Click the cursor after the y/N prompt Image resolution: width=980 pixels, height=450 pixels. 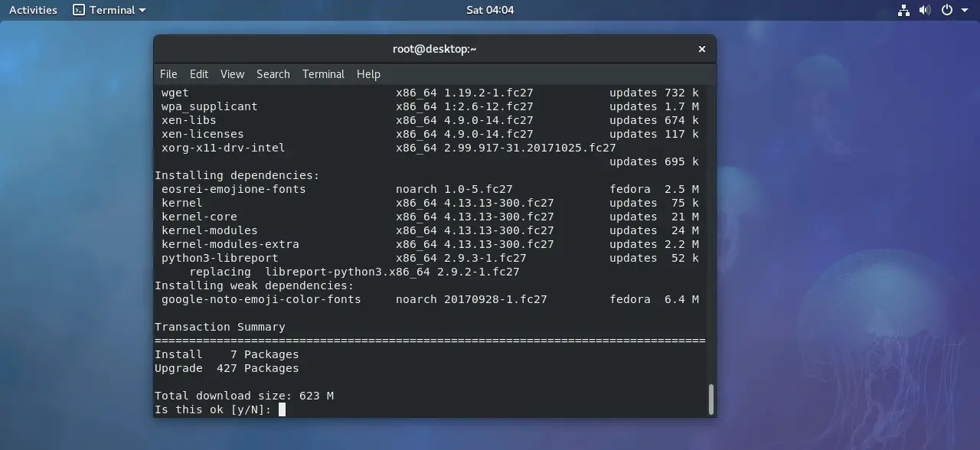coord(283,409)
